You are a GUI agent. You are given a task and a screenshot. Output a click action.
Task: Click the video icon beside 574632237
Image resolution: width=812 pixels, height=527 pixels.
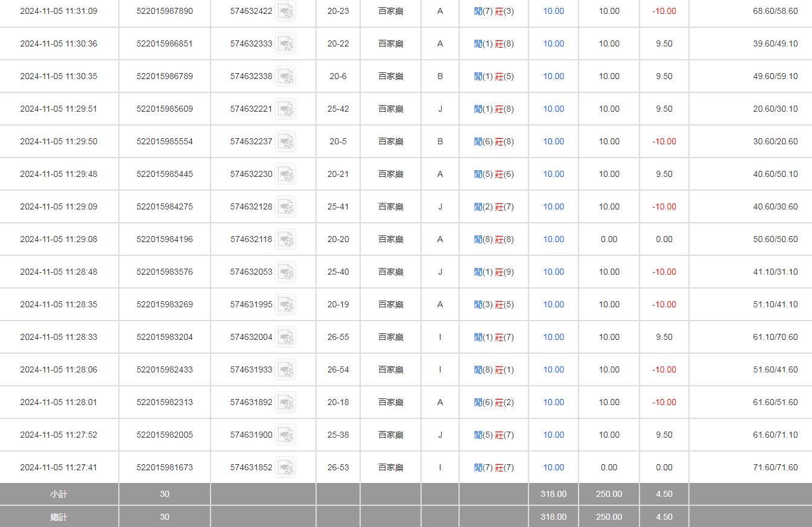285,142
